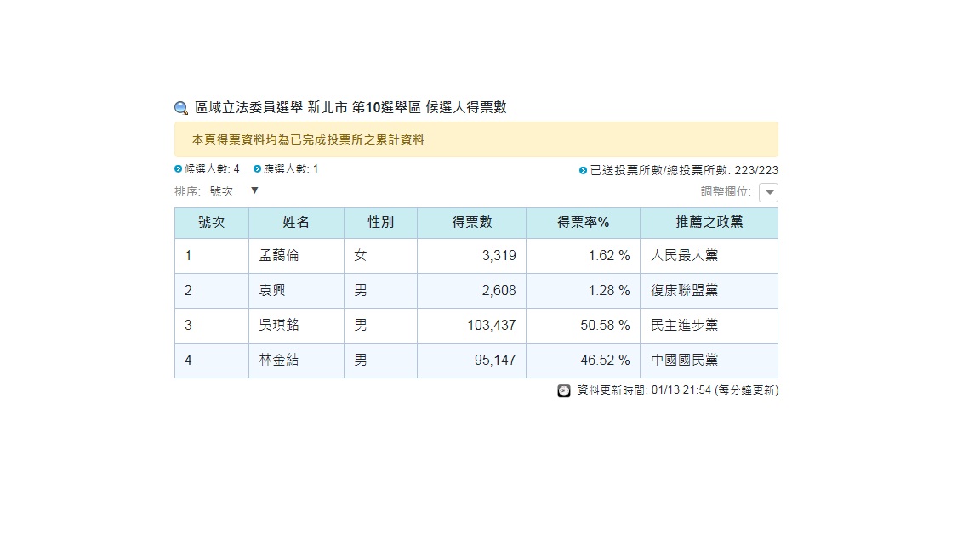The height and width of the screenshot is (551, 980).
Task: Click vote share 1.28 %
Action: 609,291
